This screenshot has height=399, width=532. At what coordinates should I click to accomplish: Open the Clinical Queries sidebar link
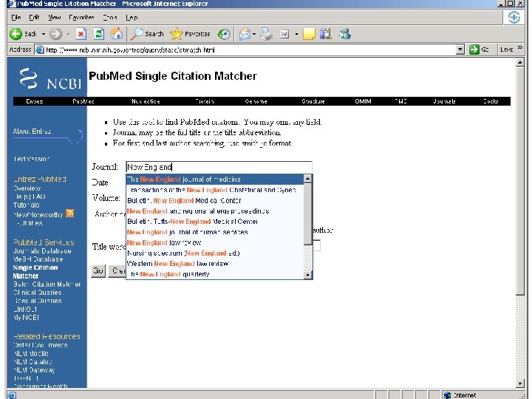point(38,293)
